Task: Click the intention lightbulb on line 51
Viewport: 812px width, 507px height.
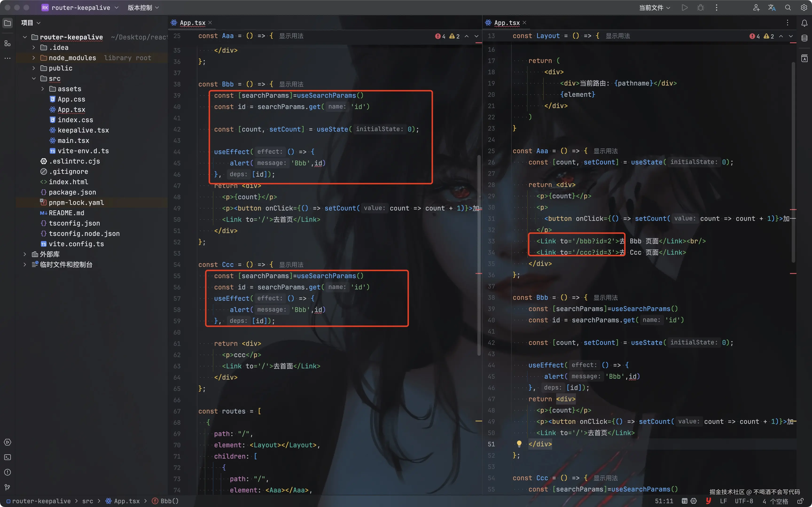Action: pos(519,444)
